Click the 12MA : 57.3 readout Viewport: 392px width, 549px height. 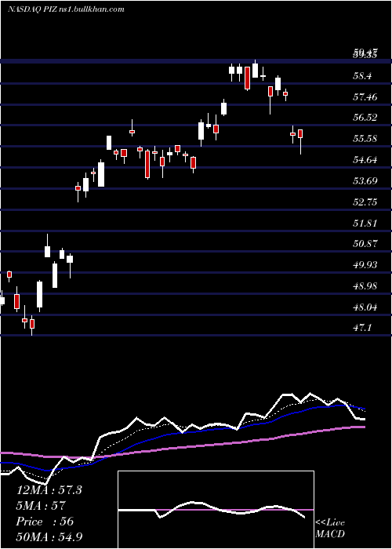(49, 490)
